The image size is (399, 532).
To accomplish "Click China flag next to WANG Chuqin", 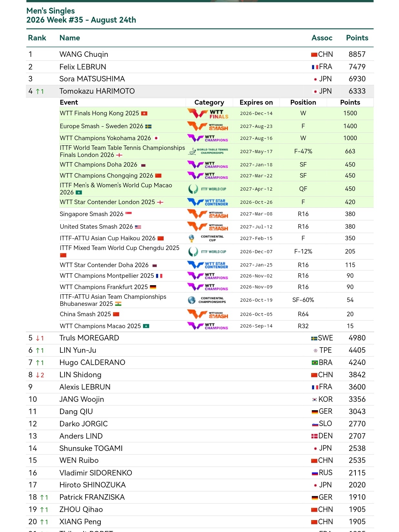I will 314,55.
